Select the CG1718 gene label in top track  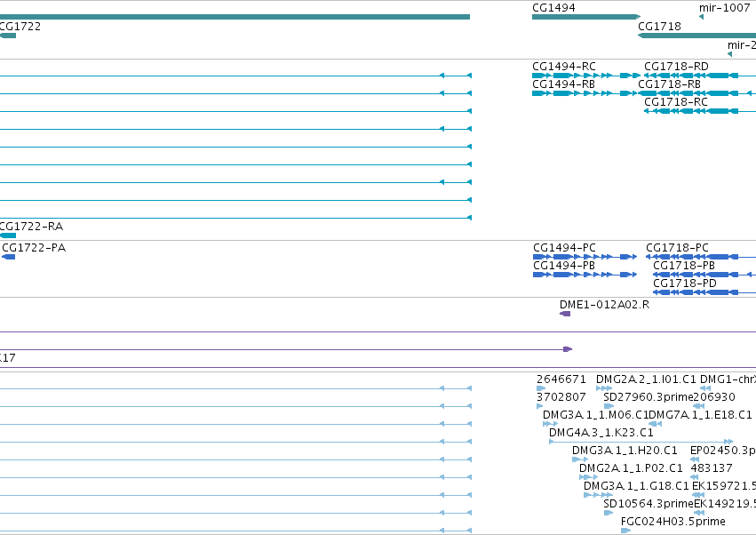coord(659,27)
